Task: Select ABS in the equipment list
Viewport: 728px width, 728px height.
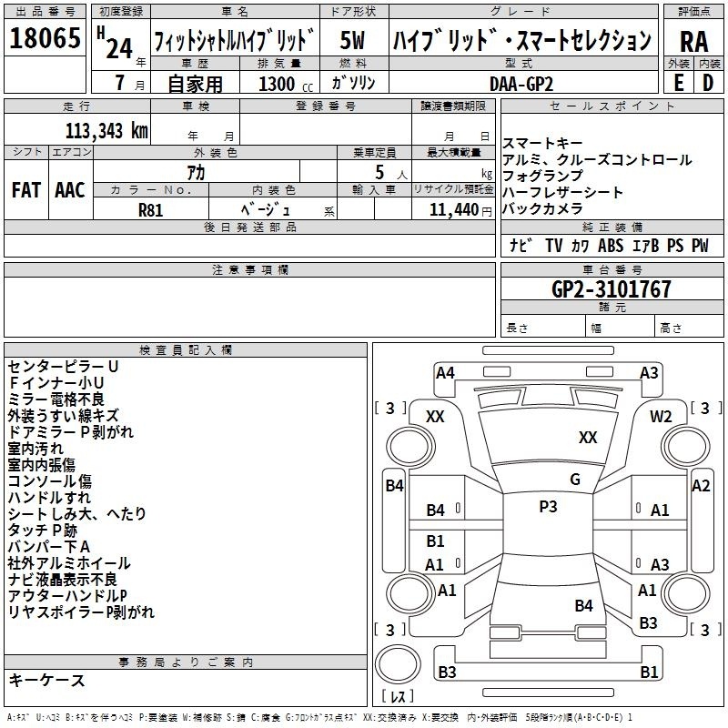Action: pos(611,245)
